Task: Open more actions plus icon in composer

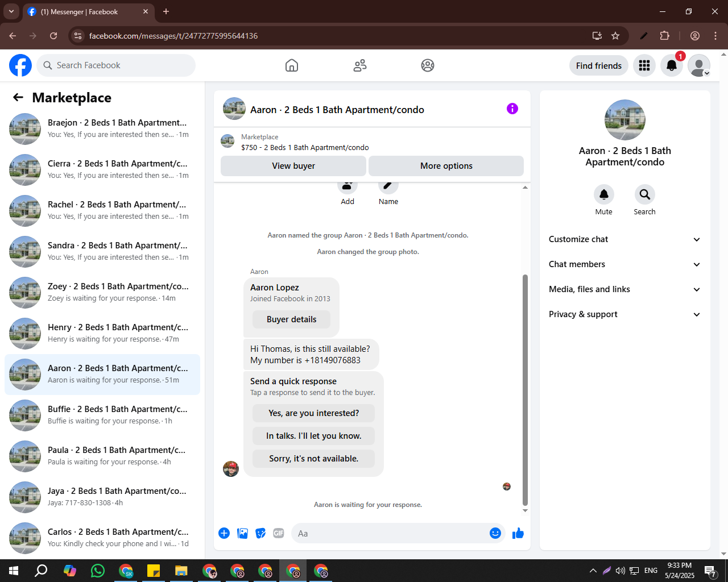Action: 224,533
